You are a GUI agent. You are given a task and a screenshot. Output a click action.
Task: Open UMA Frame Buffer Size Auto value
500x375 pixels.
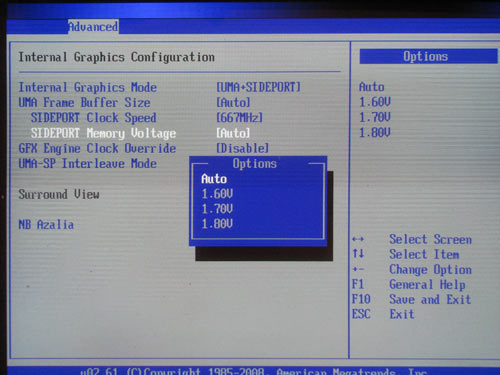(x=233, y=103)
